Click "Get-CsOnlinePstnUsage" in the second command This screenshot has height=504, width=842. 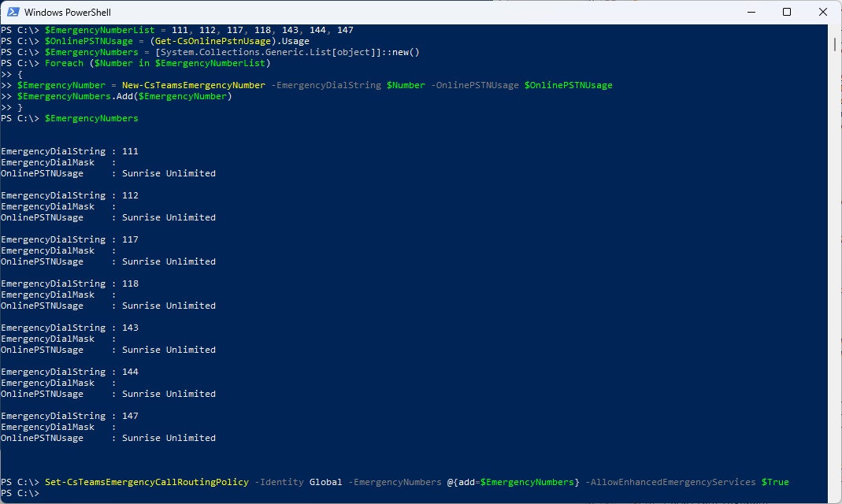(x=213, y=41)
